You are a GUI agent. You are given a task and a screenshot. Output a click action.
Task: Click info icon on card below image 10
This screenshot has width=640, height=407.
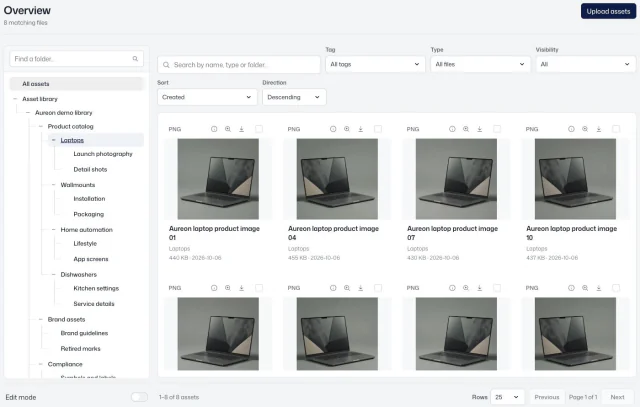click(571, 288)
